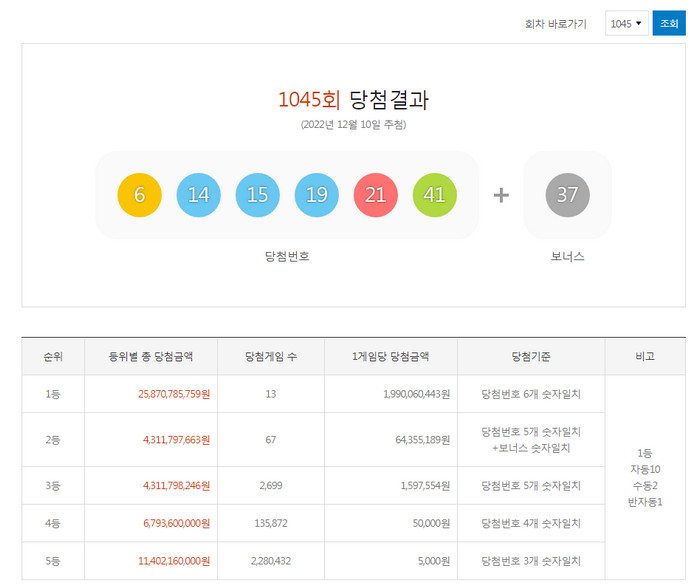Click the 자동10 note in the 비고 column

tap(645, 469)
